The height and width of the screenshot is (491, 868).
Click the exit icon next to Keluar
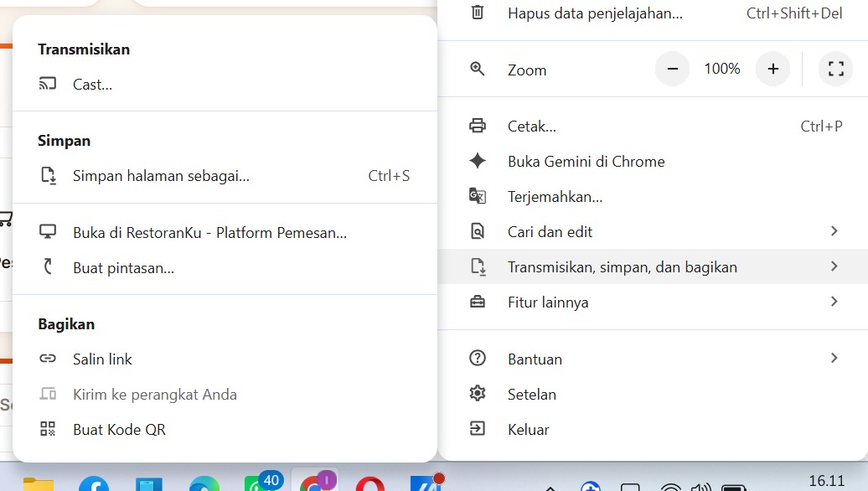[x=478, y=428]
